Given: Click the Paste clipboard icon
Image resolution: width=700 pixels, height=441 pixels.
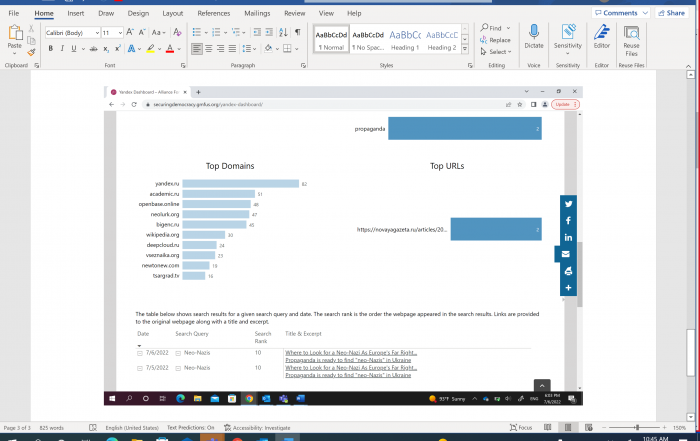Looking at the screenshot, I should click(15, 33).
